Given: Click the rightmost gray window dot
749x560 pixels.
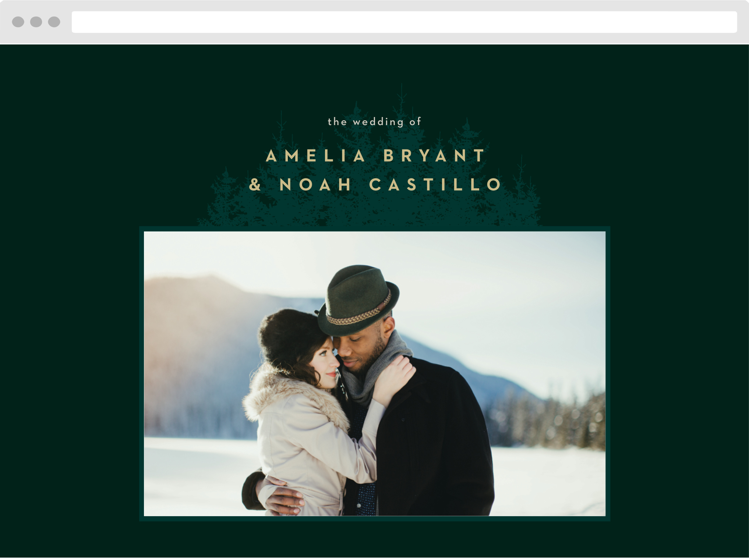Looking at the screenshot, I should [54, 22].
